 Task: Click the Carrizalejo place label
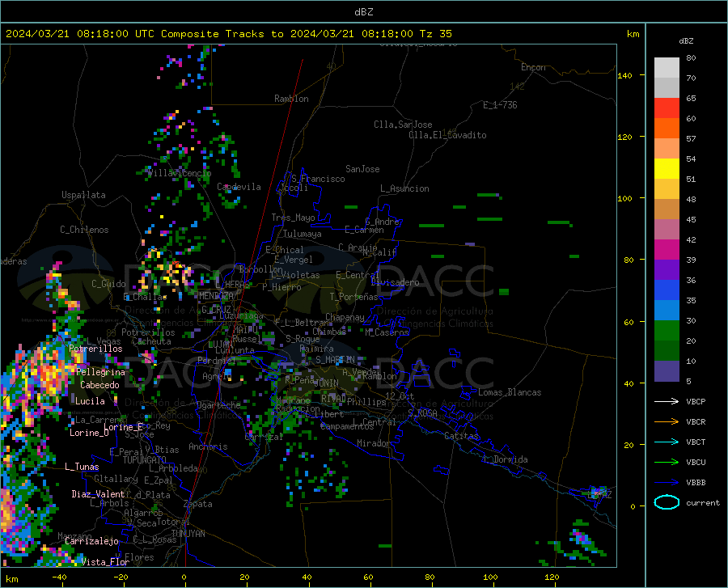point(91,541)
